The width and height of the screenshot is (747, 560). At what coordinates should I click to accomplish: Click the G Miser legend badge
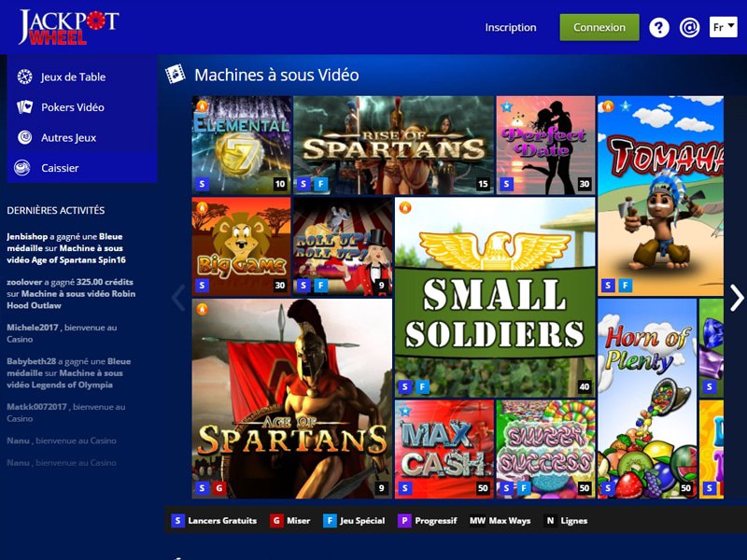276,521
